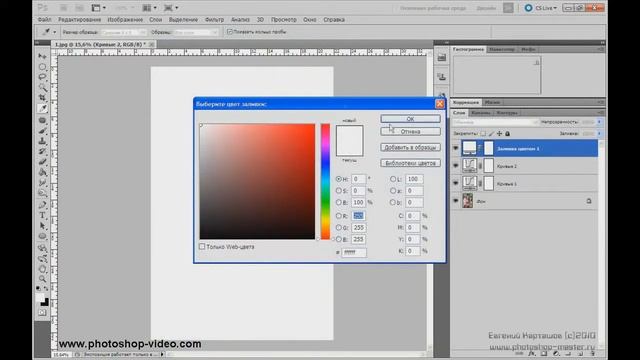This screenshot has height=360, width=640.
Task: Confirm the color with OK button
Action: tap(410, 119)
